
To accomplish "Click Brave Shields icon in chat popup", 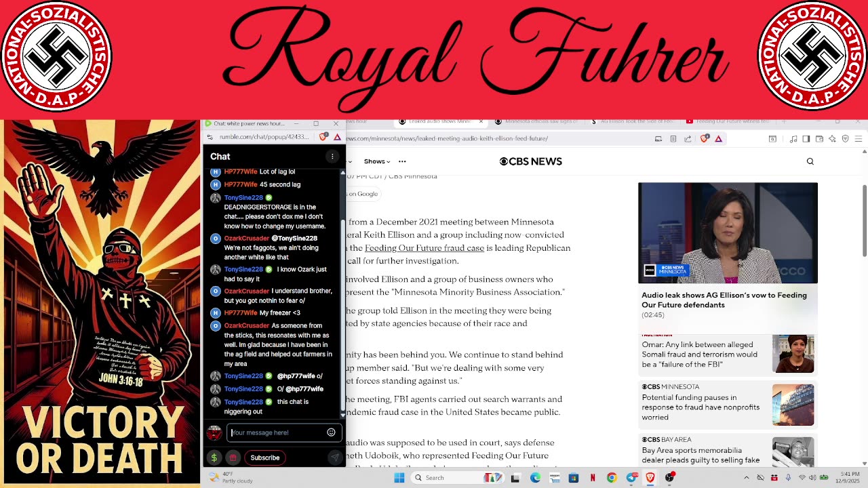I will [x=323, y=137].
